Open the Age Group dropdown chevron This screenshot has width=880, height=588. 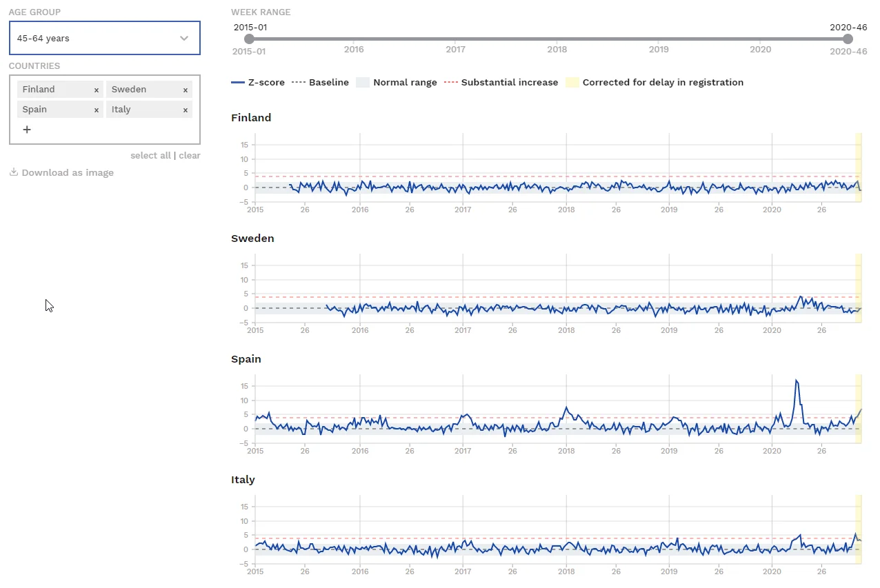point(184,39)
